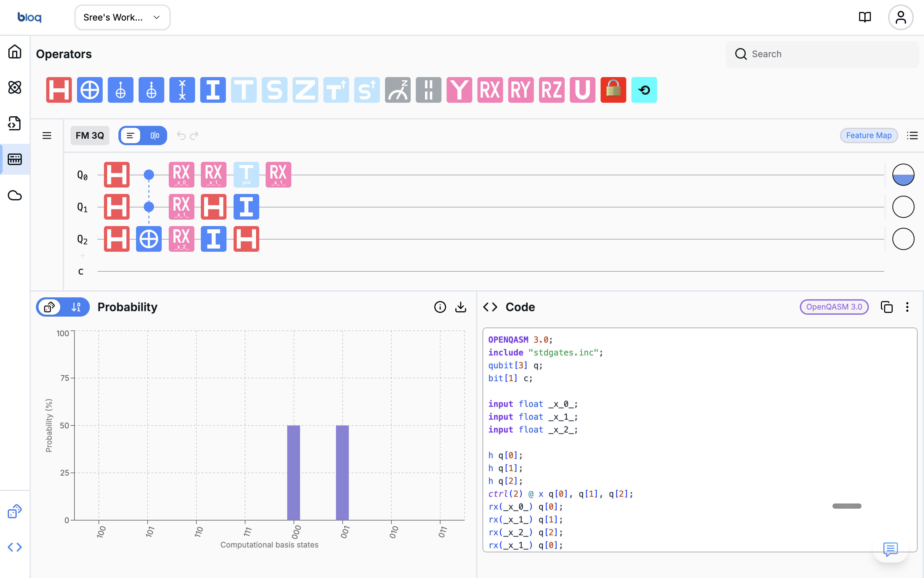
Task: Click the Code panel header brackets icon
Action: click(490, 307)
